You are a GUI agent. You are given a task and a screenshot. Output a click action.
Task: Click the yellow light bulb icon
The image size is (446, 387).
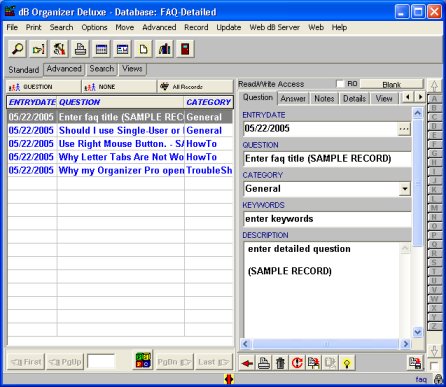347,363
